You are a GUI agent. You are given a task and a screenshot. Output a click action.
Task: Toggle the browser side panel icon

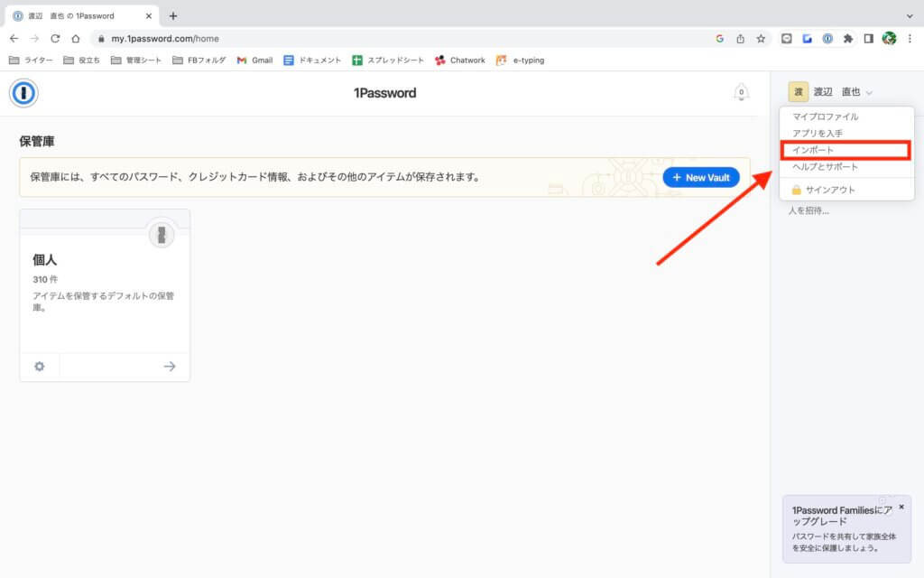click(x=869, y=38)
